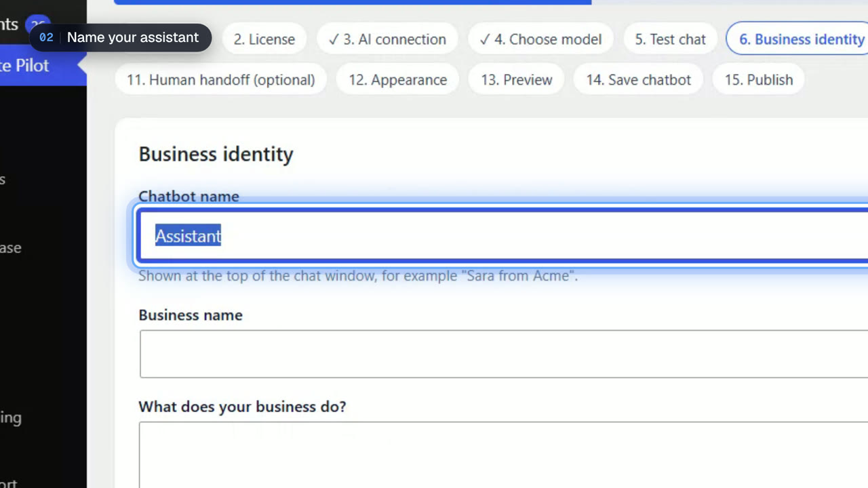868x488 pixels.
Task: Click the 'Chatbot name' label
Action: pos(189,197)
